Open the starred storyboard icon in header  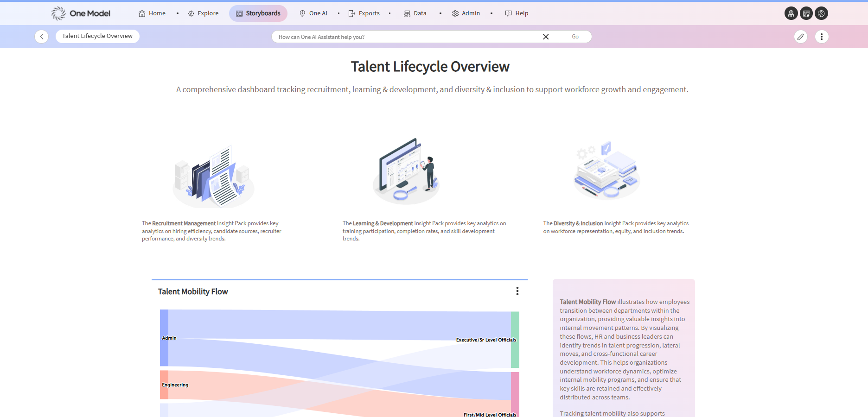[806, 13]
